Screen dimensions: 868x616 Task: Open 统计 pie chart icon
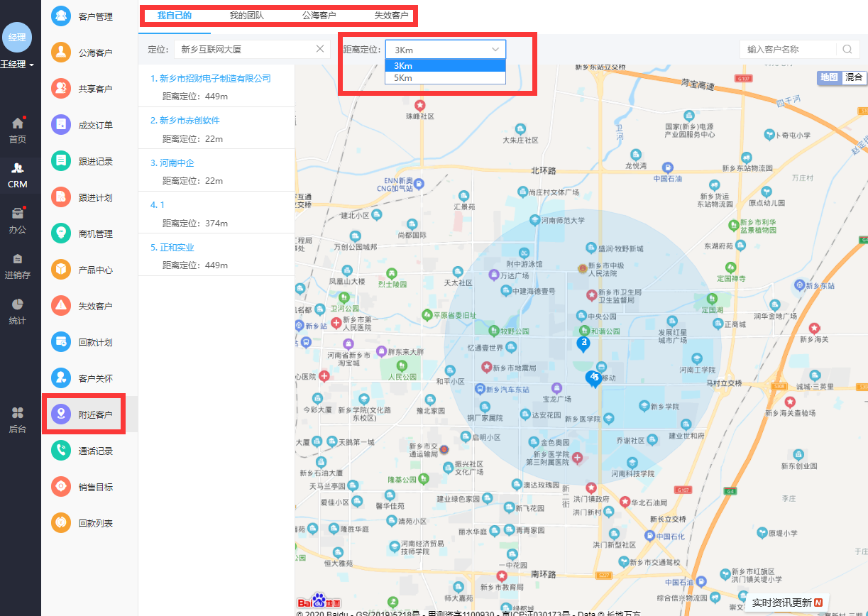click(18, 304)
